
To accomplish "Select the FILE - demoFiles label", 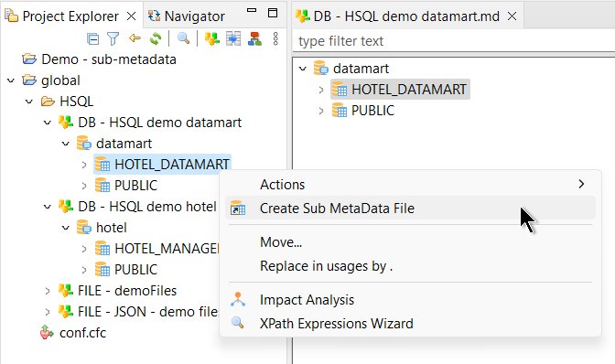I will [127, 291].
